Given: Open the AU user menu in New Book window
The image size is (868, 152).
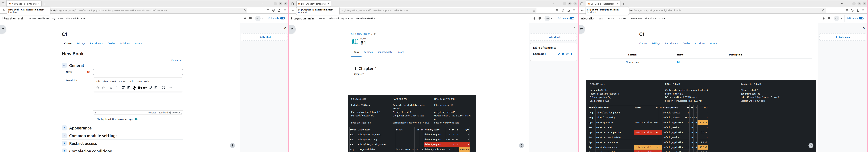Looking at the screenshot, I should (259, 19).
